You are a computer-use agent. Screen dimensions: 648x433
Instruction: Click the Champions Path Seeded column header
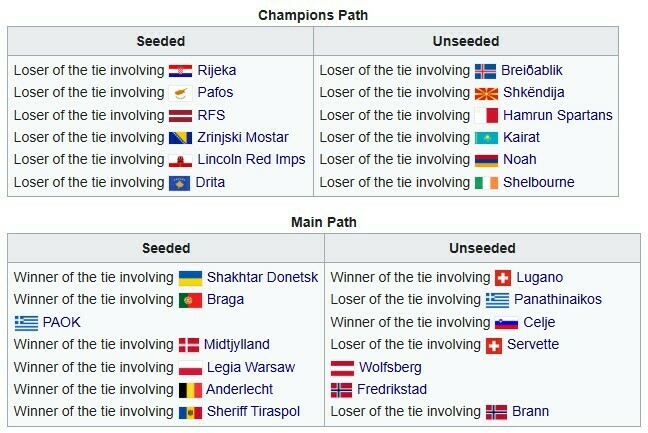(160, 41)
